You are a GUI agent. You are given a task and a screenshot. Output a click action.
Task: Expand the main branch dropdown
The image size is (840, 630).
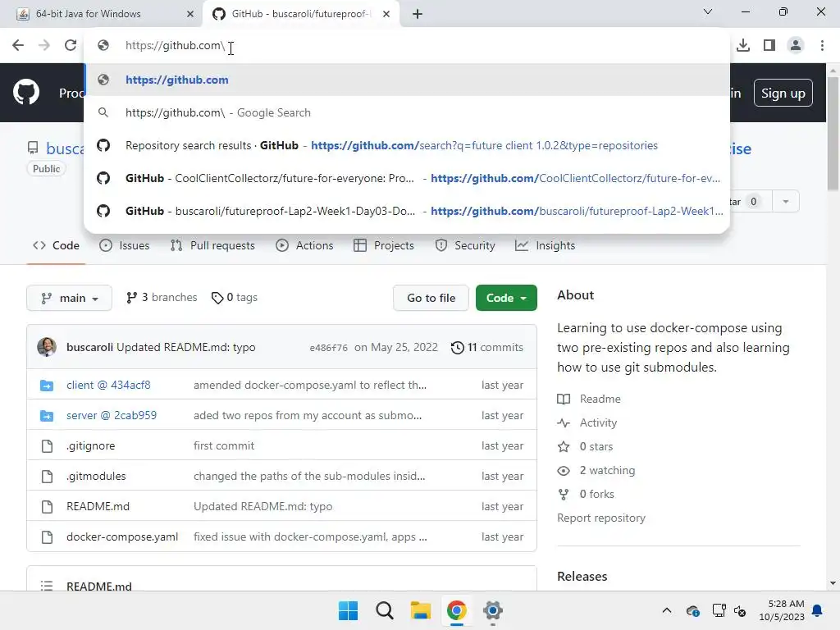pyautogui.click(x=69, y=298)
